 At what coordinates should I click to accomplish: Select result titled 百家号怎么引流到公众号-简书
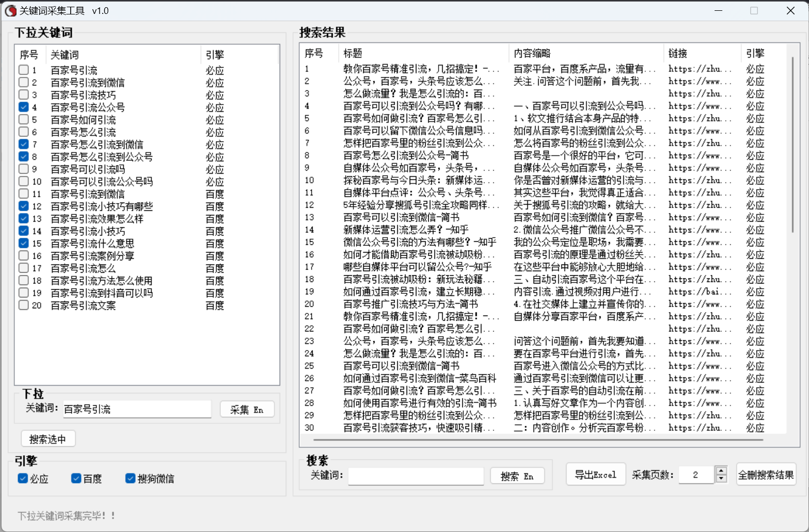pyautogui.click(x=406, y=155)
